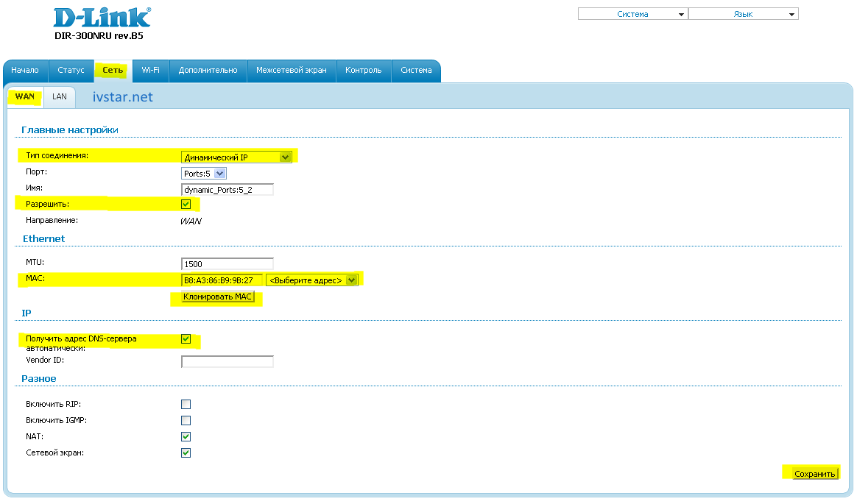The width and height of the screenshot is (857, 504).
Task: Open the Язык language dropdown
Action: click(743, 14)
